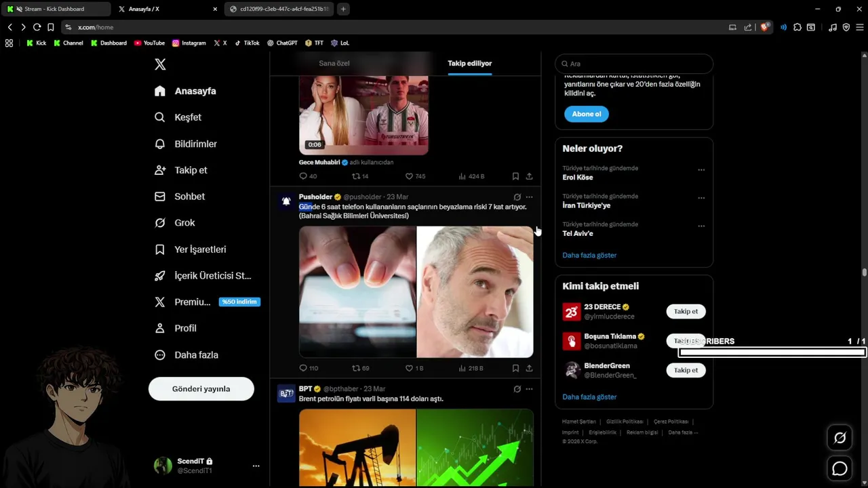Screen dimensions: 868x488
Task: Open ChatGPT bookmark in bookmarks bar
Action: (x=282, y=43)
